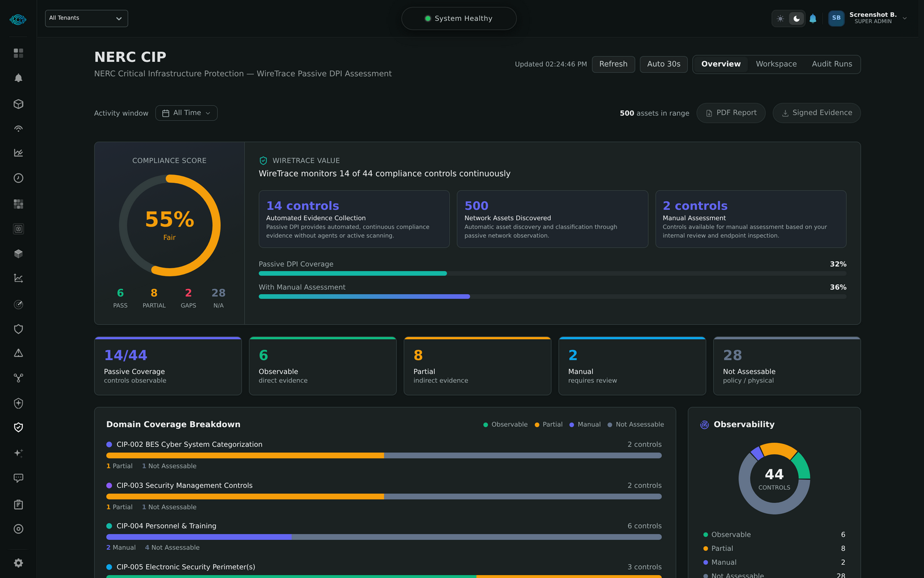The image size is (924, 578).
Task: Open the dashboard grid icon in sidebar
Action: click(x=18, y=53)
